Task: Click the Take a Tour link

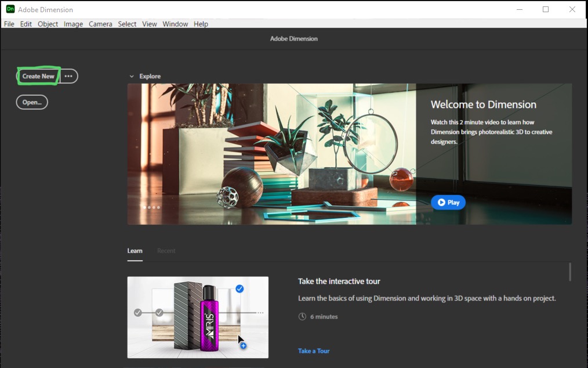Action: point(314,351)
